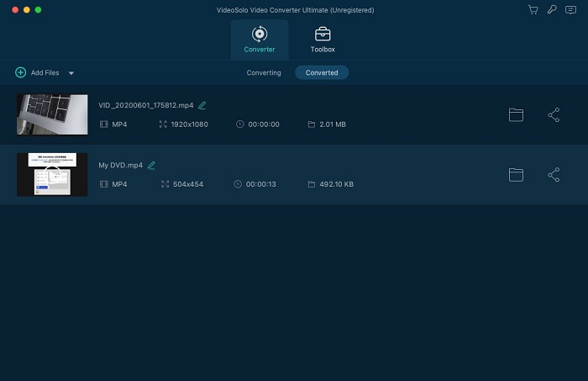Click the 492.10 KB file size
Viewport: 588px width, 381px height.
pos(336,184)
